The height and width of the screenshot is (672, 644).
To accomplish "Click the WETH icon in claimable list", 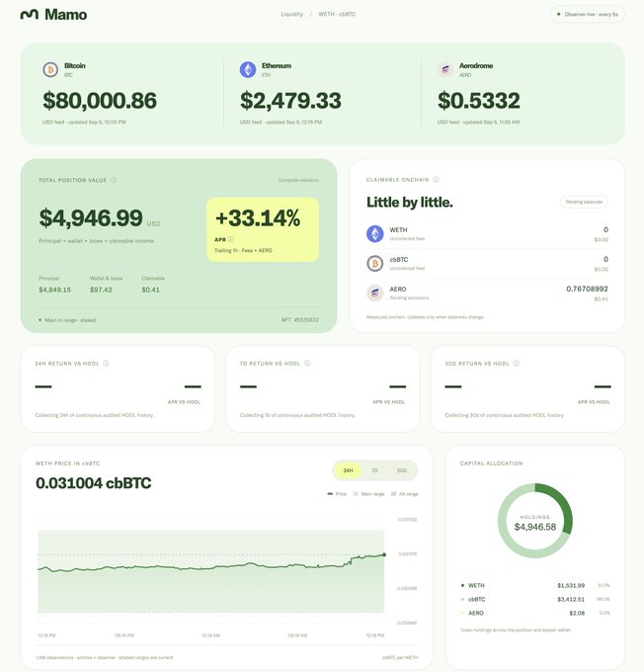I will (375, 233).
